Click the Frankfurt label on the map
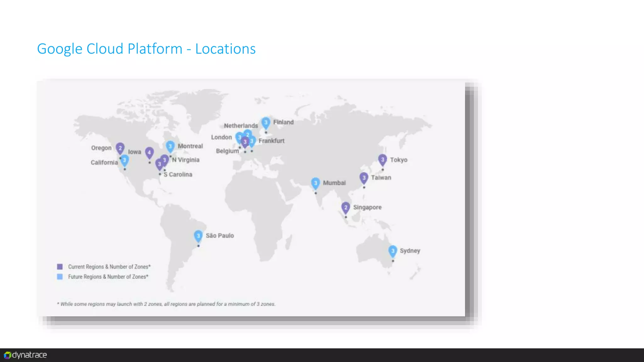This screenshot has width=644, height=362. point(271,141)
